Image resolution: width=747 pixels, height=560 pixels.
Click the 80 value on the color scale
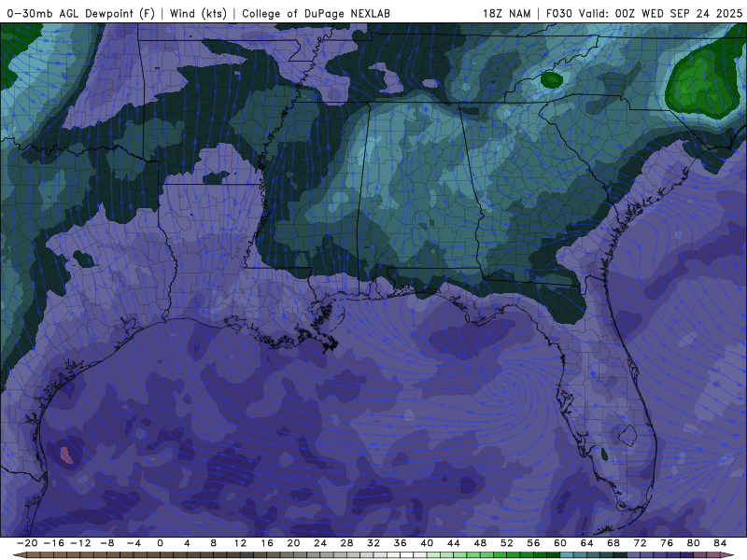pos(694,543)
